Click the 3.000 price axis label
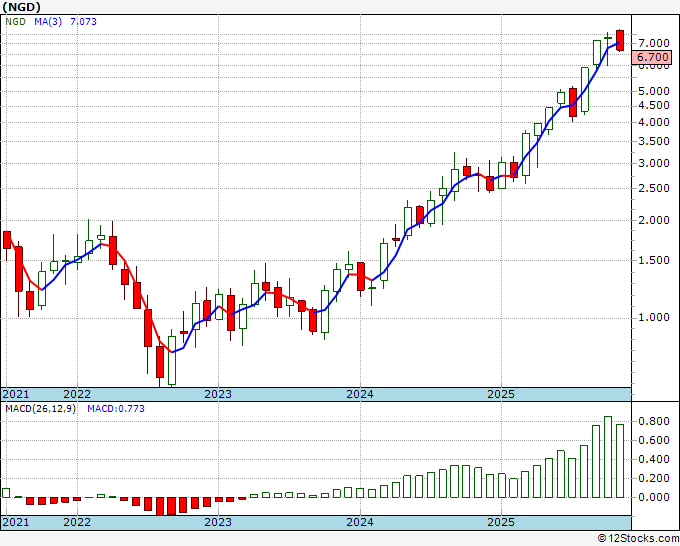This screenshot has width=680, height=546. (654, 163)
